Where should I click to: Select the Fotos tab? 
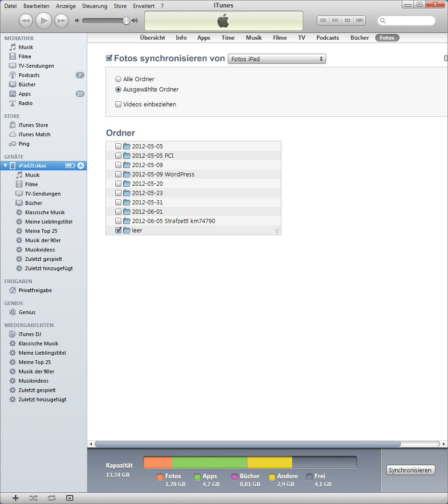tap(387, 38)
